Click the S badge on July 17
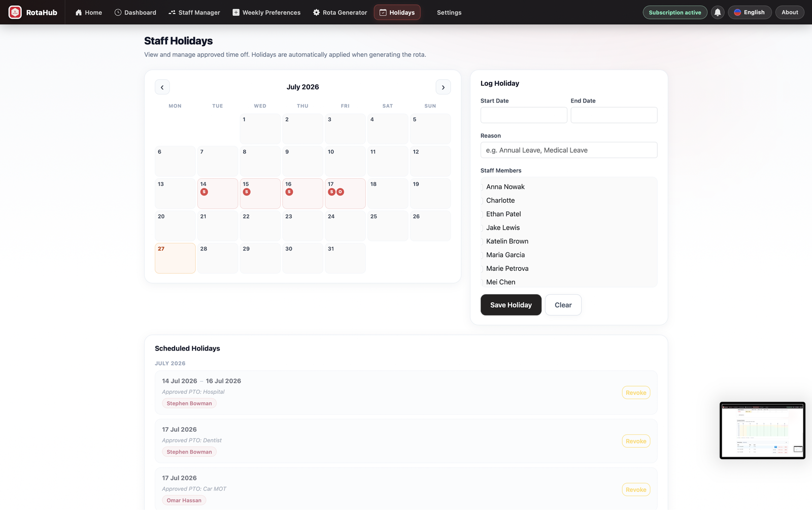812x510 pixels. click(331, 192)
